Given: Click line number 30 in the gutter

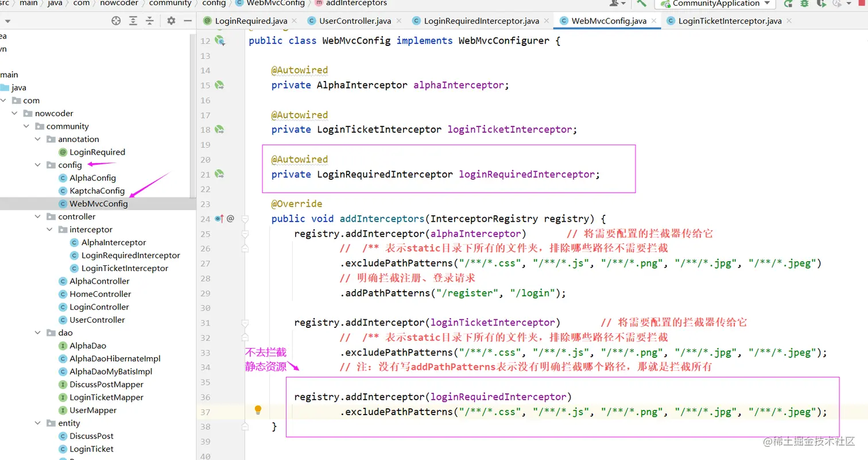Looking at the screenshot, I should 206,308.
